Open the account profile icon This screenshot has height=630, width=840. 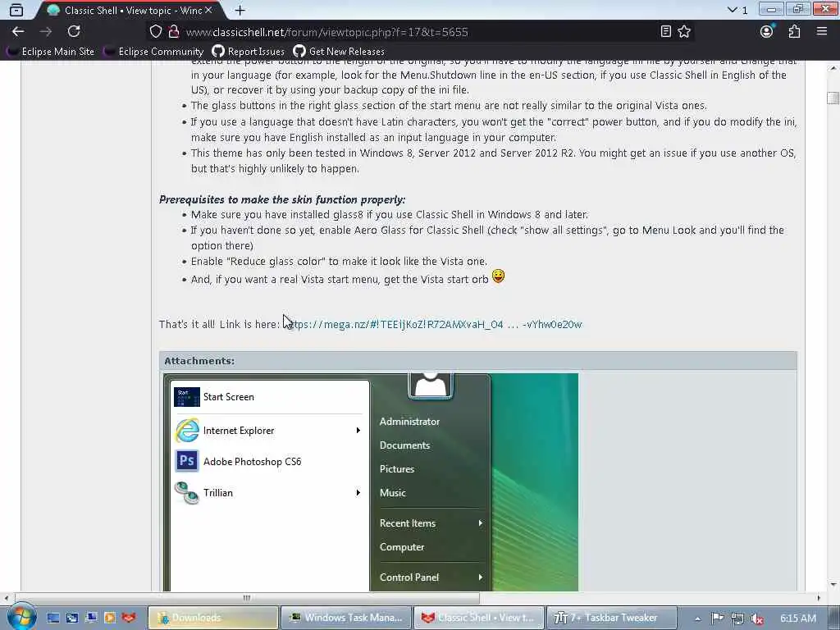(767, 32)
